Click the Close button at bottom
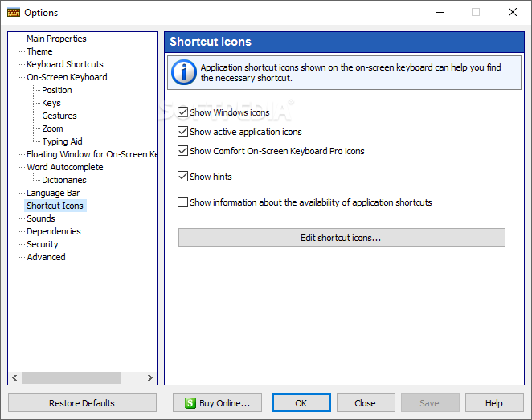Screen dimensions: 532x420 366,403
